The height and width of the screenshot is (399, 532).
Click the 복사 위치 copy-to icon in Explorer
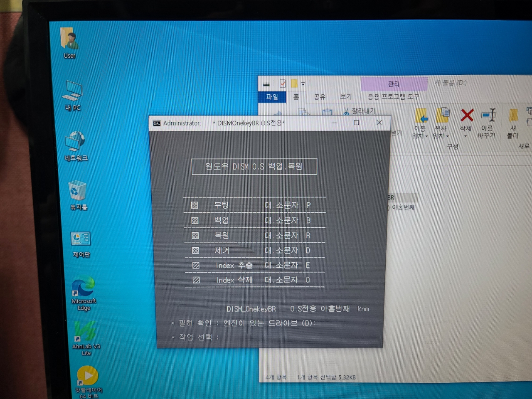pyautogui.click(x=443, y=115)
